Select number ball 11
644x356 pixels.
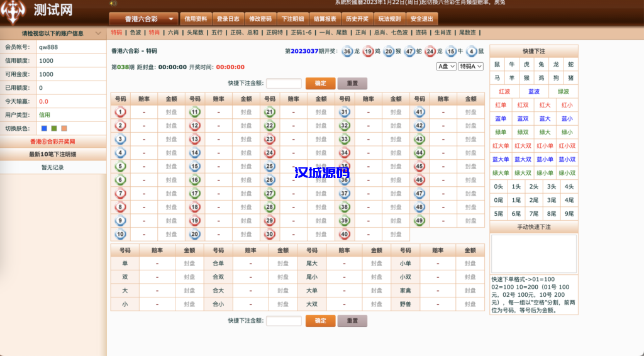(x=195, y=112)
